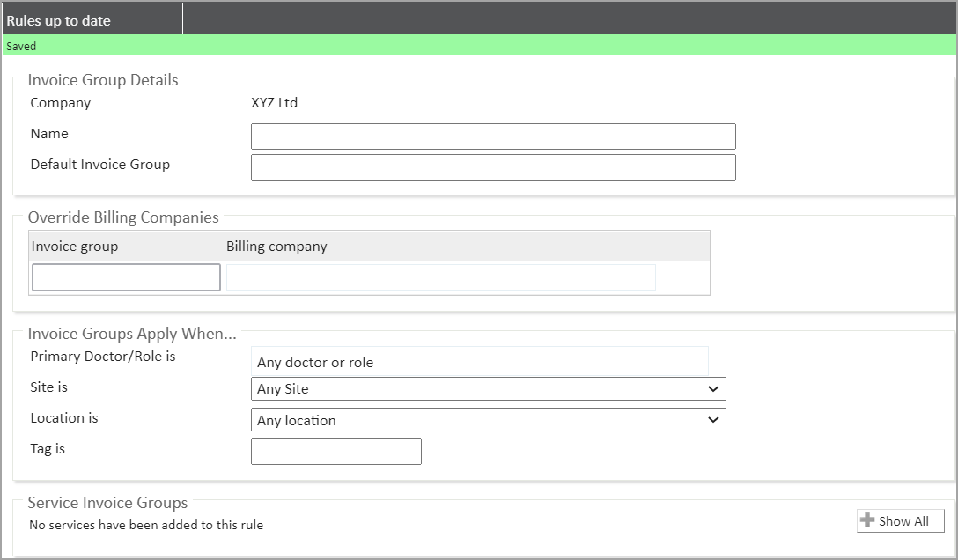The width and height of the screenshot is (958, 560).
Task: Click the XYZ Ltd company name
Action: pos(275,103)
